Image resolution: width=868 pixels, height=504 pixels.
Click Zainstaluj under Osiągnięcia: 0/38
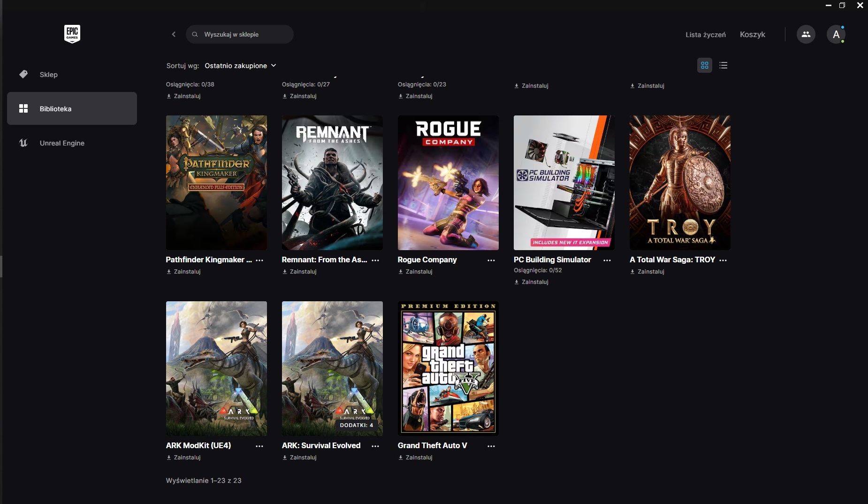(183, 96)
